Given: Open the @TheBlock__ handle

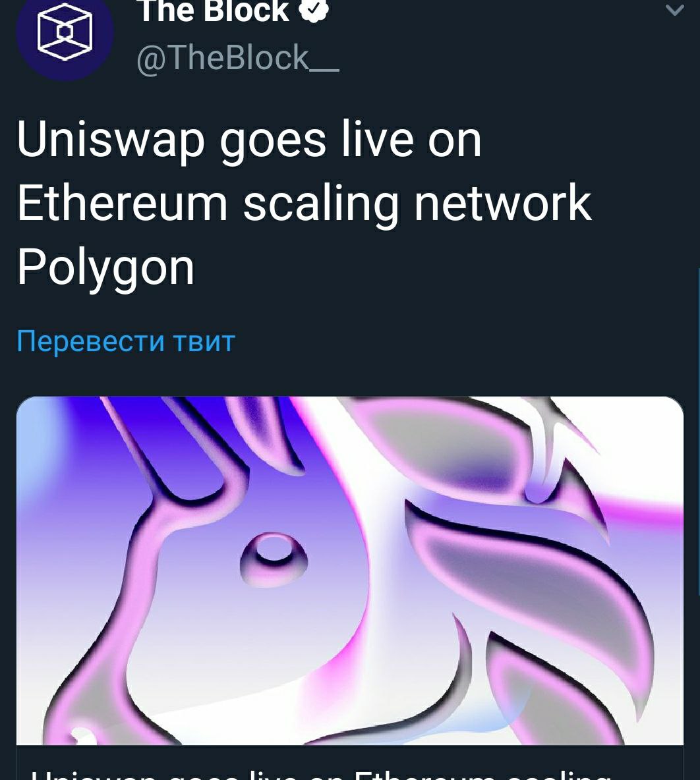Looking at the screenshot, I should tap(238, 58).
